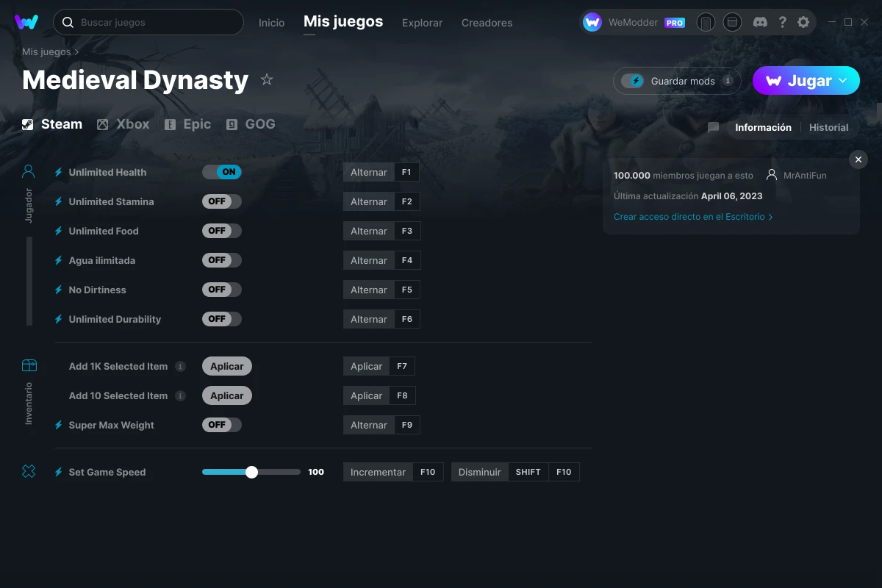The width and height of the screenshot is (882, 588).
Task: Switch to Historial tab
Action: pos(828,127)
